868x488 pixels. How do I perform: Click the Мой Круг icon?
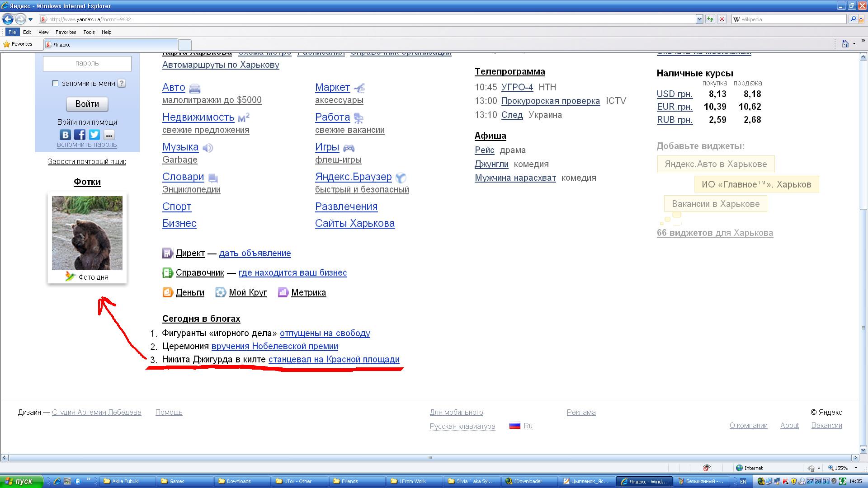pos(220,292)
